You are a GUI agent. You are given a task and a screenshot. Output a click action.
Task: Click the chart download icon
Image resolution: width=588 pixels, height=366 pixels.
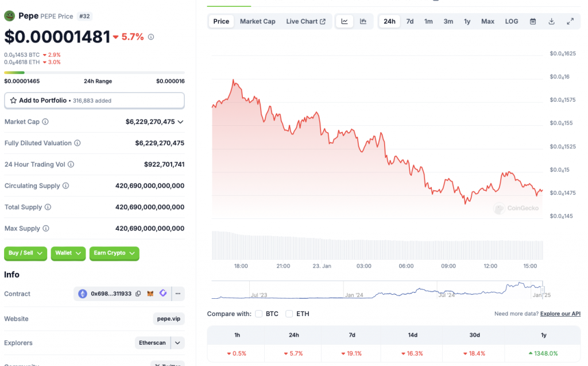click(x=552, y=21)
